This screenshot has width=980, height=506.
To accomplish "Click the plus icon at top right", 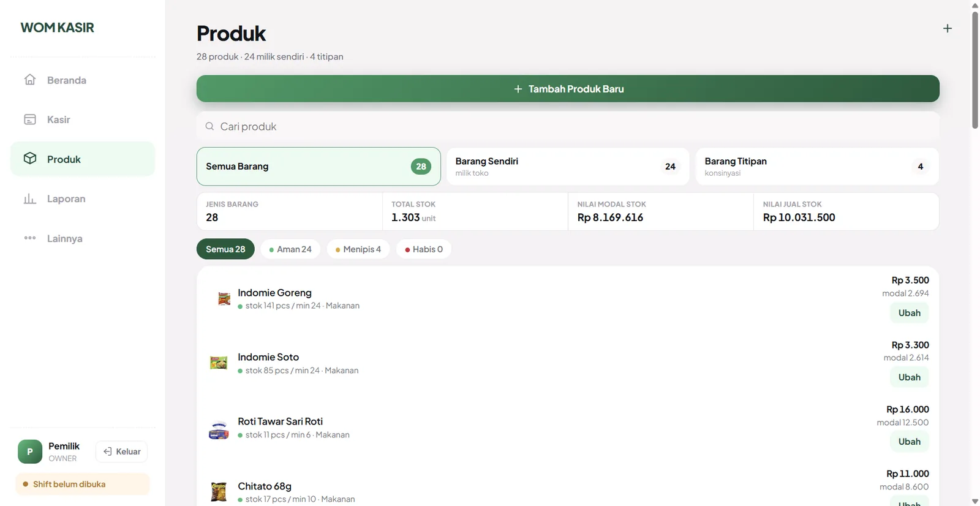I will point(947,28).
